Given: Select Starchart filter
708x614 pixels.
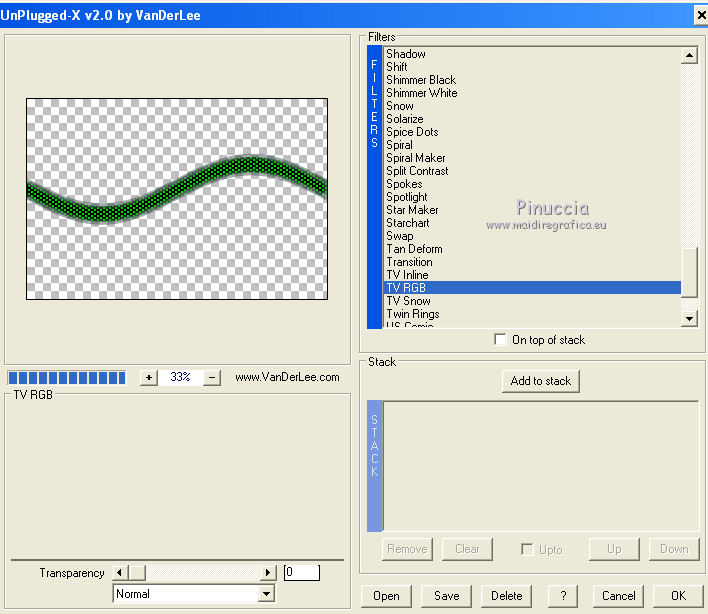Looking at the screenshot, I should point(532,223).
